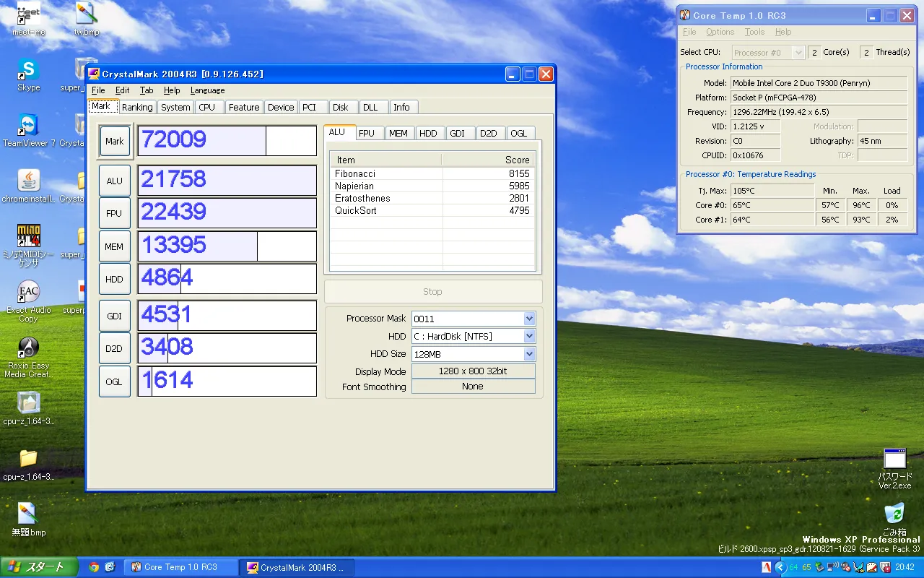Click the Mark button to run all benchmarks
Viewport: 924px width, 578px height.
[114, 142]
